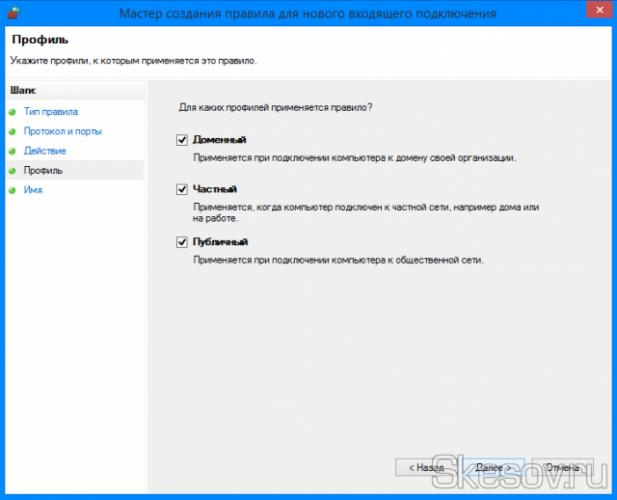Toggle the Доменный profile checkbox
The width and height of the screenshot is (617, 500).
[182, 140]
